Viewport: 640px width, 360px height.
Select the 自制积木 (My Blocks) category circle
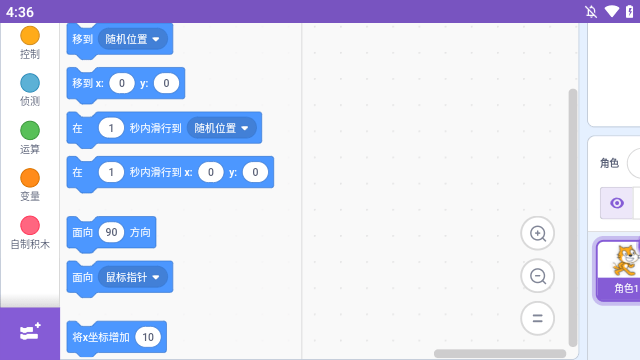point(30,225)
